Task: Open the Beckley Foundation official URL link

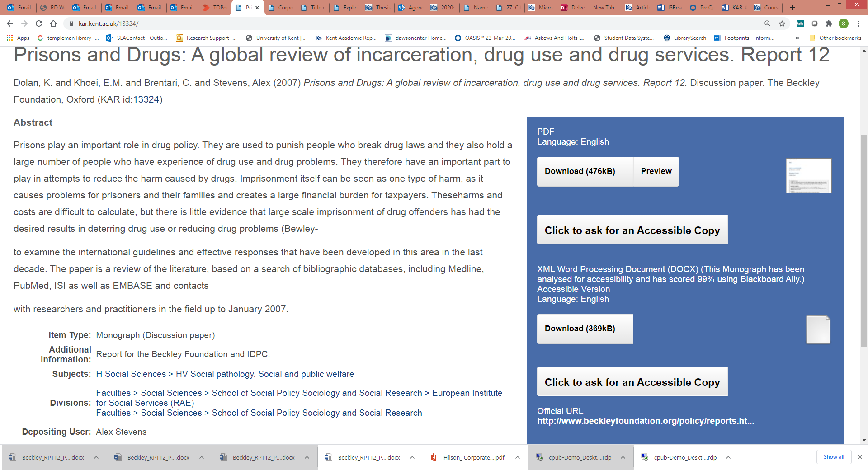Action: click(645, 421)
